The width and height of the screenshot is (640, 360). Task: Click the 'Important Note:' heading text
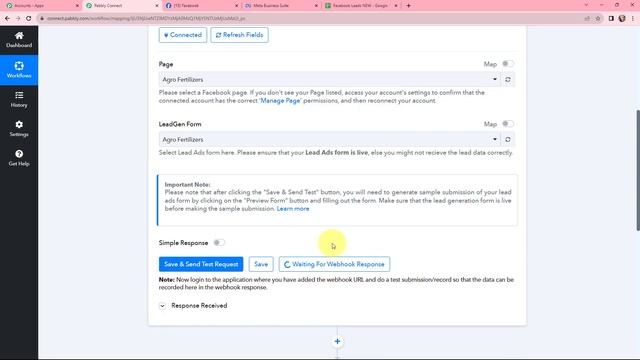coord(187,184)
